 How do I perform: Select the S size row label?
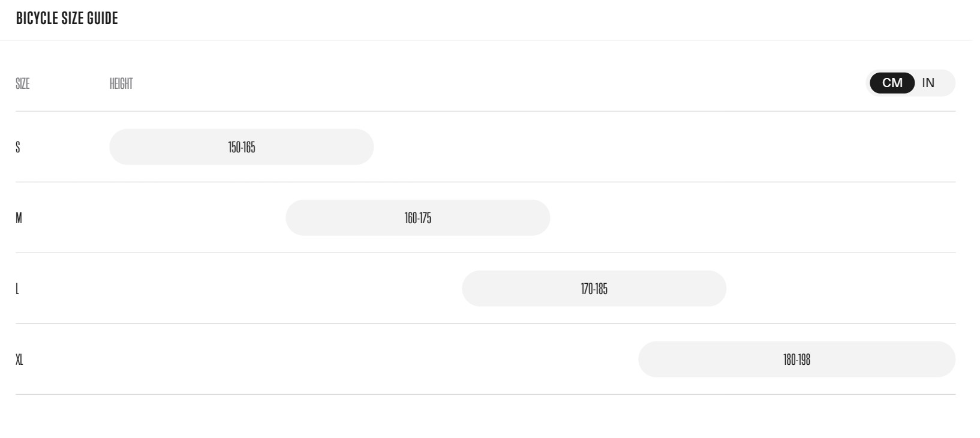(x=18, y=147)
